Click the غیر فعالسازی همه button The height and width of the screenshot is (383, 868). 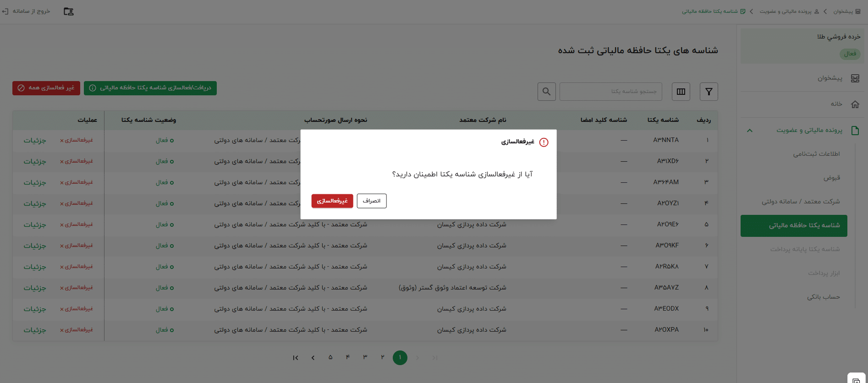pos(46,88)
